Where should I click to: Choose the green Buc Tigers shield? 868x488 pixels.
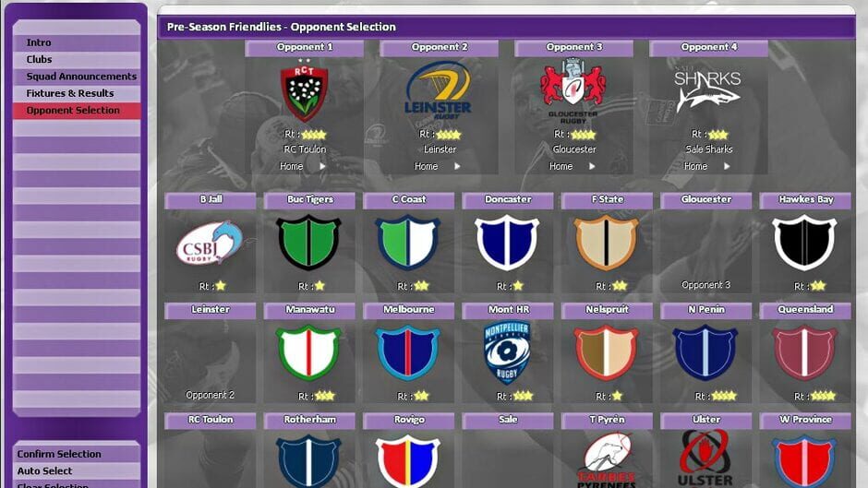pyautogui.click(x=309, y=244)
